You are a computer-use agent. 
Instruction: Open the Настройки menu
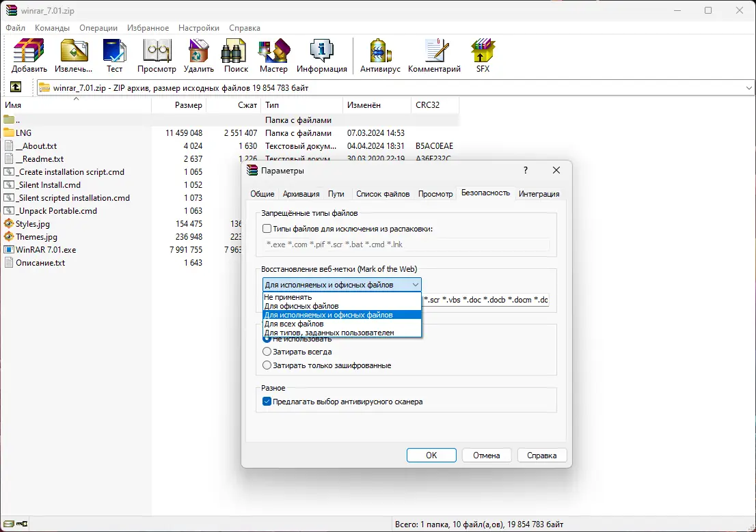198,28
